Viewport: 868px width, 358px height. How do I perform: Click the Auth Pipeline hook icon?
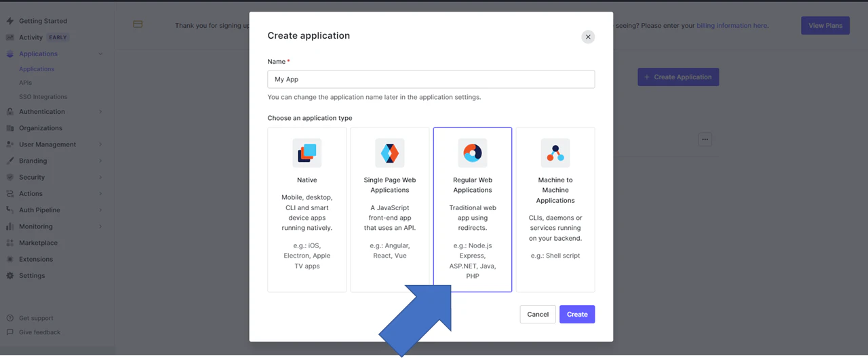click(x=9, y=210)
